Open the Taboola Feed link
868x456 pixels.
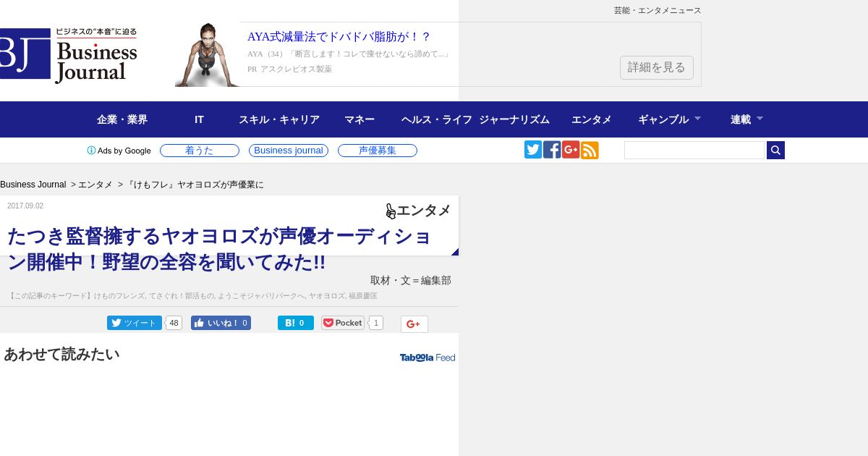[427, 358]
